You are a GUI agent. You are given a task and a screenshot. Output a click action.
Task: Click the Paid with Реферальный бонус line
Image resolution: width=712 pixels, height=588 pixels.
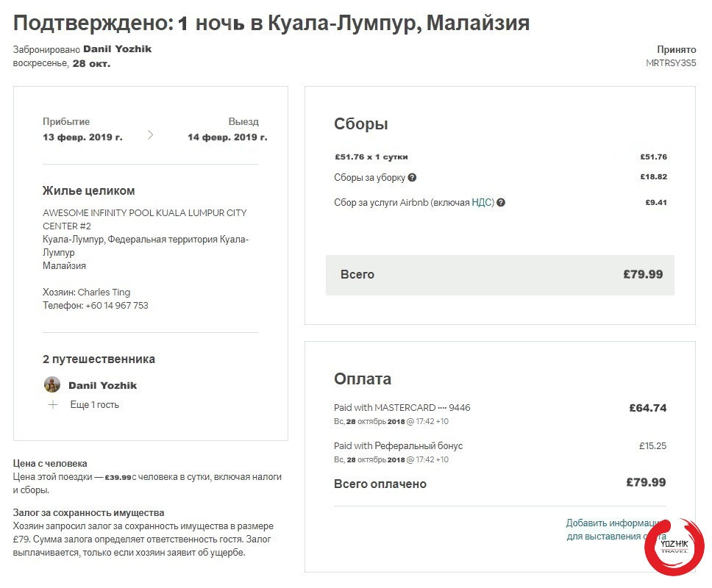tap(398, 446)
